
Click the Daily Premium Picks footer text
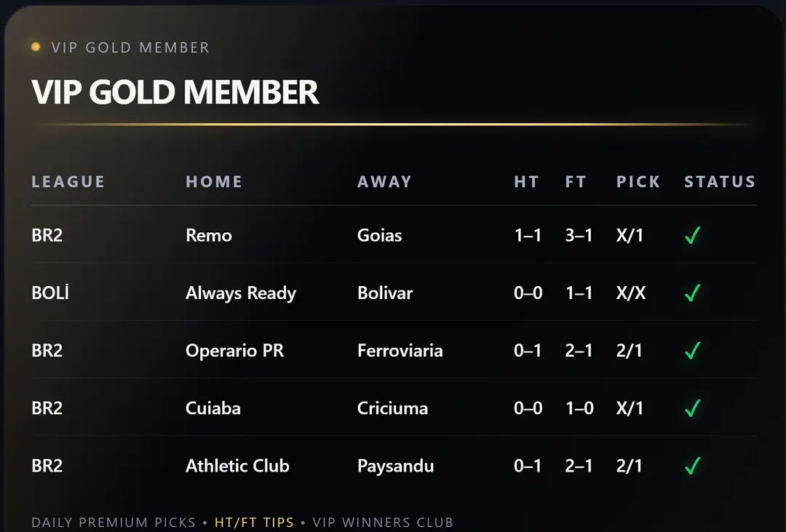114,523
